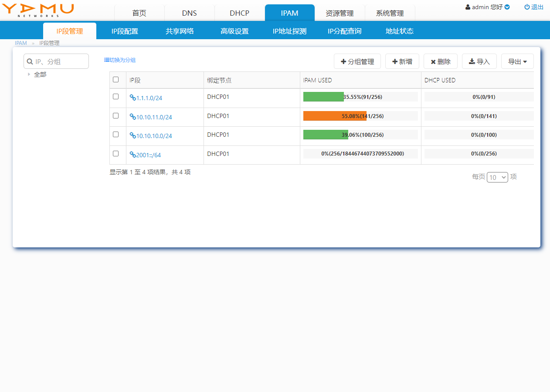
Task: Open the 10.10.11.0/24 segment link
Action: click(x=154, y=117)
